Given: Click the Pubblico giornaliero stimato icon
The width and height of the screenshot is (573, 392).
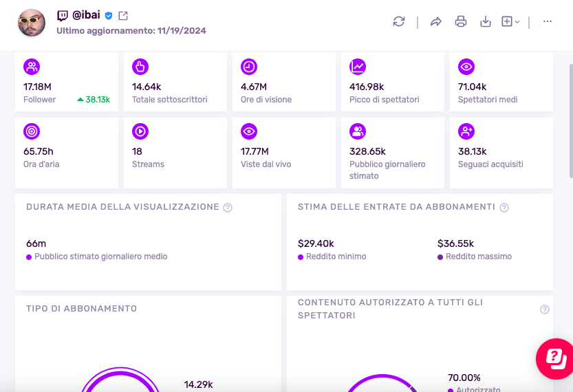Looking at the screenshot, I should (358, 131).
